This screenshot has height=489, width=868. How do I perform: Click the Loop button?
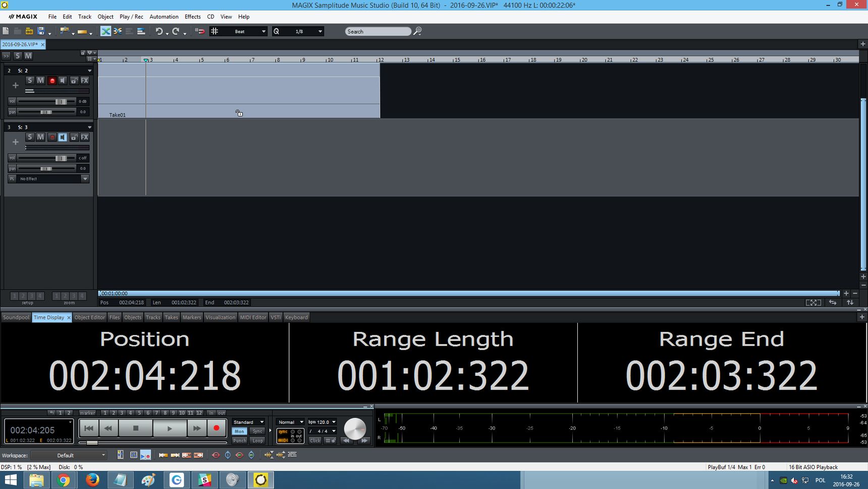tap(257, 441)
